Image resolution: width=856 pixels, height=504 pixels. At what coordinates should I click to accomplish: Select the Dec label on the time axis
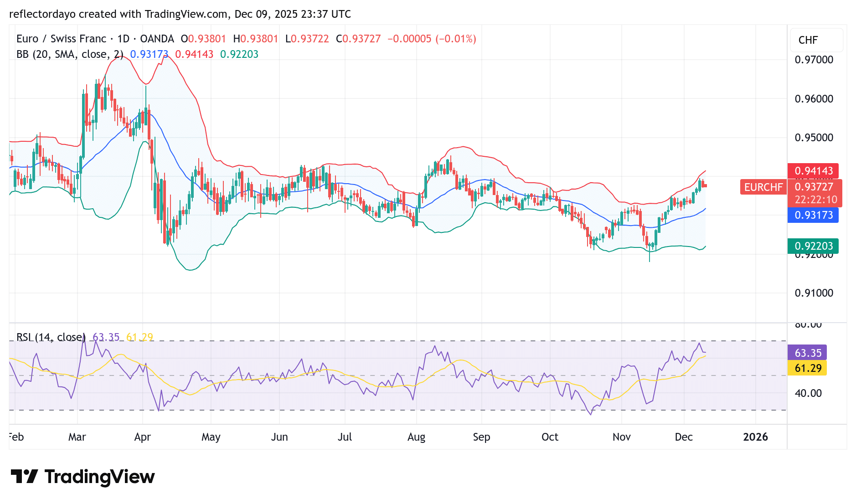tap(684, 437)
